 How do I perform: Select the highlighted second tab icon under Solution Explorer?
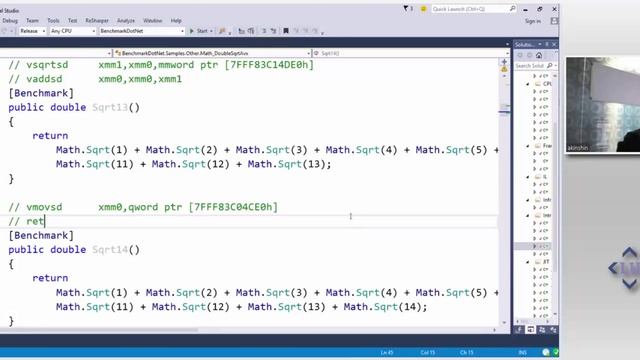pyautogui.click(x=530, y=329)
